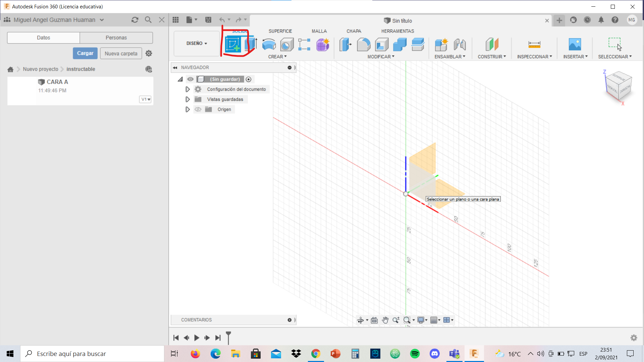The width and height of the screenshot is (644, 362).
Task: Open the SELECCIONAR dropdown menu
Action: pos(615,57)
